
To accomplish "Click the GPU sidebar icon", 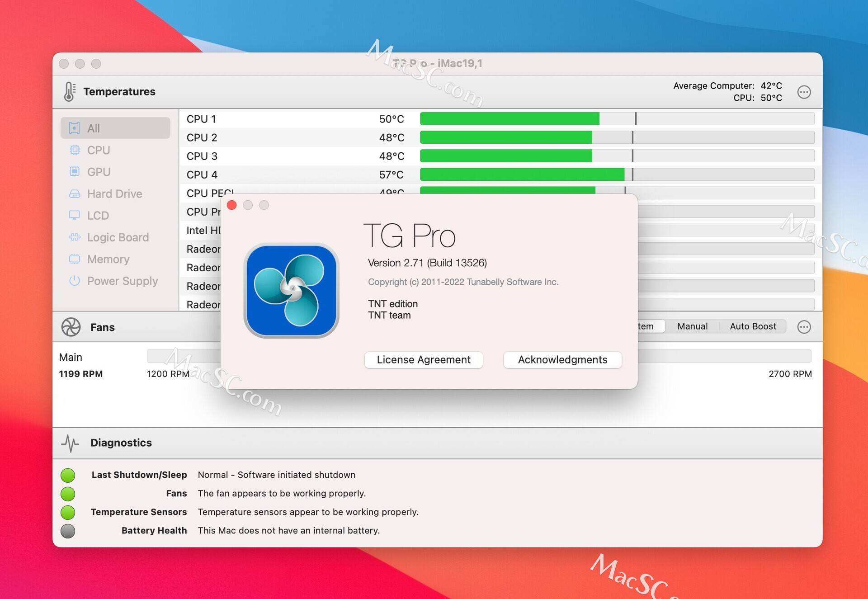I will (x=75, y=172).
